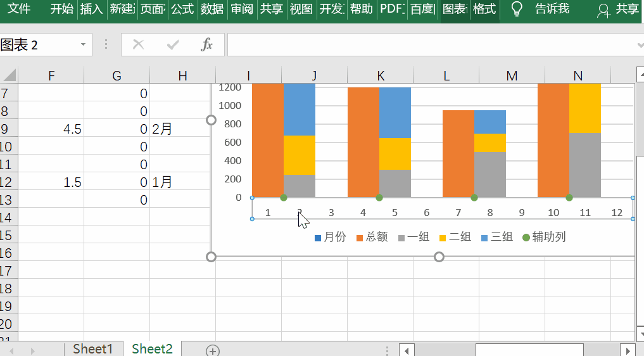Open the 审阅 ribbon tab

tap(241, 9)
